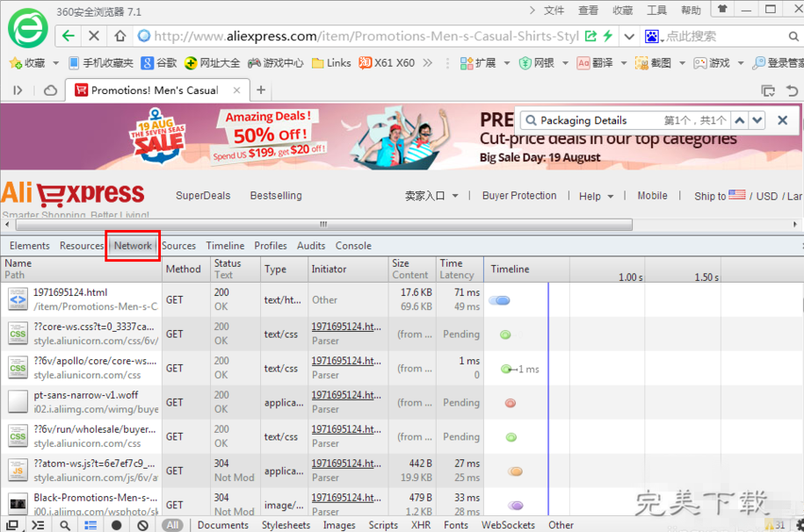Click the green lightning speed-mode icon
The image size is (804, 532).
click(x=608, y=36)
